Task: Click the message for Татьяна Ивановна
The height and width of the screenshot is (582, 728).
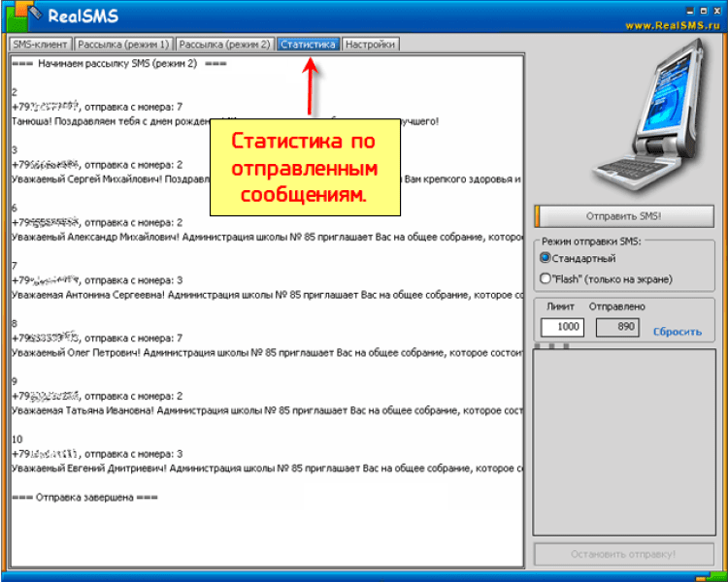Action: click(x=268, y=410)
